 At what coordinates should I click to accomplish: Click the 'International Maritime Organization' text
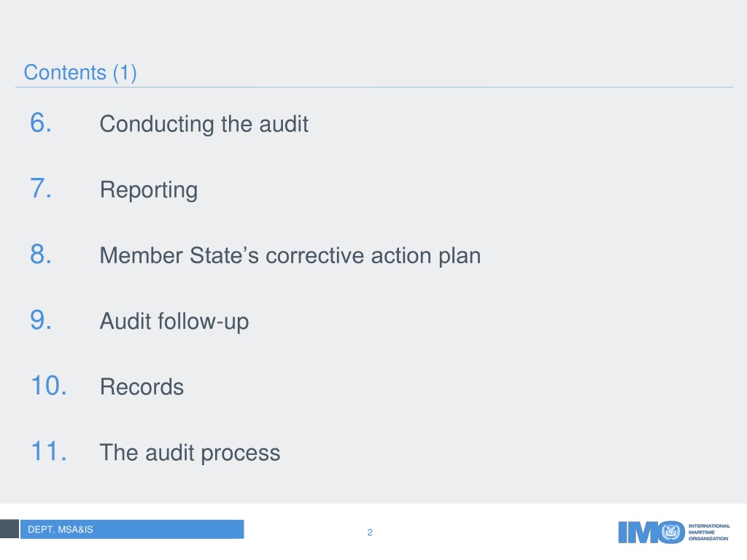point(709,532)
